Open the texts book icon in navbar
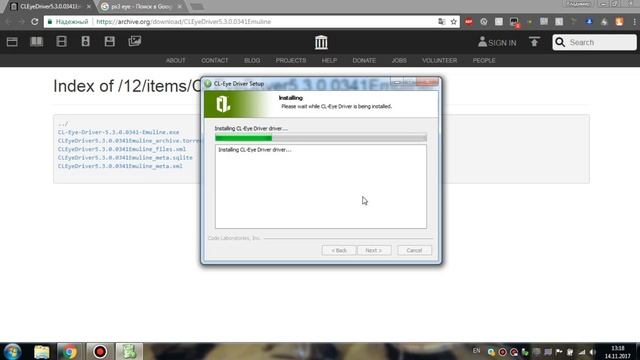 tap(37, 41)
